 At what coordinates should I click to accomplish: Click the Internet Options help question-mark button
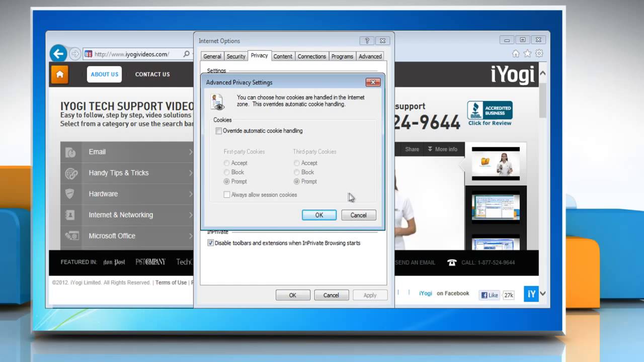[x=367, y=41]
